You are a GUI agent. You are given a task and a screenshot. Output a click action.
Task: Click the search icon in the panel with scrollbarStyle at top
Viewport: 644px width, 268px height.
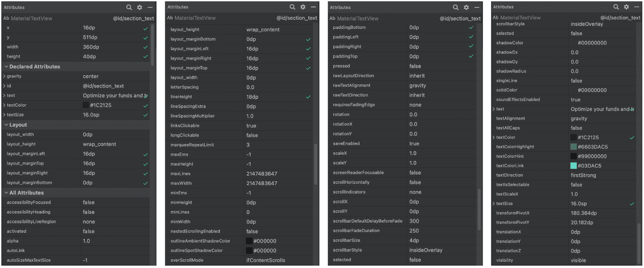[616, 7]
